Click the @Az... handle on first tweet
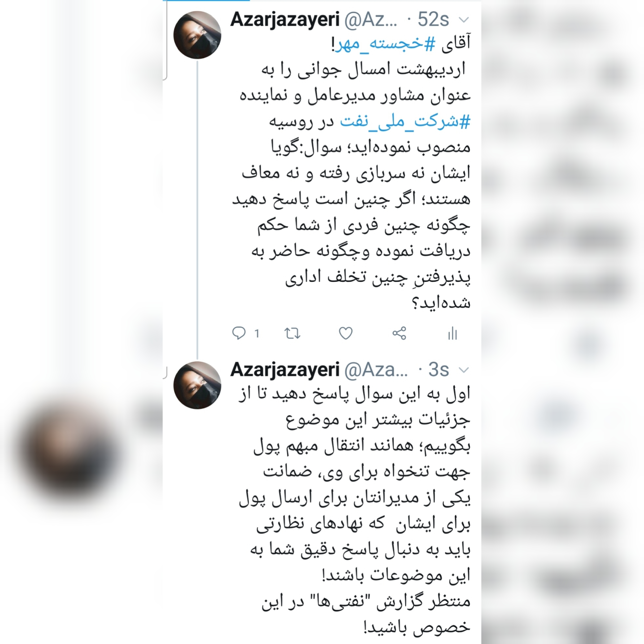Screen dimensions: 644x644 [371, 20]
